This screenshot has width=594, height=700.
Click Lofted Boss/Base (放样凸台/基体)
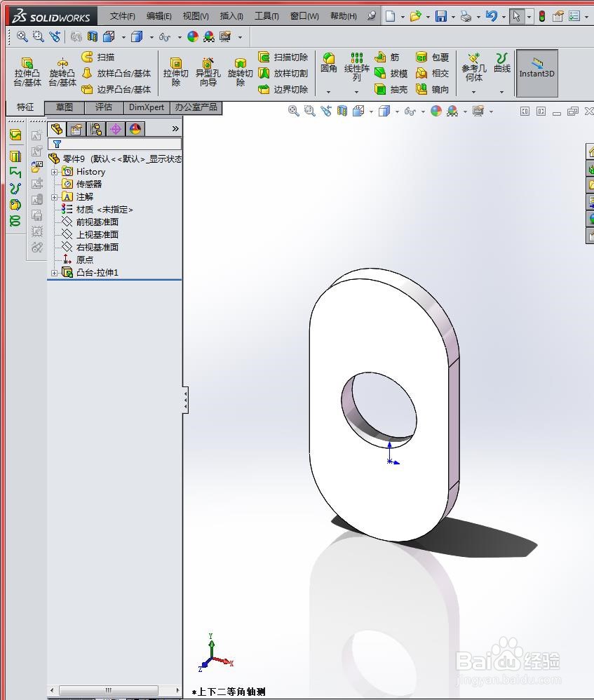(x=116, y=73)
